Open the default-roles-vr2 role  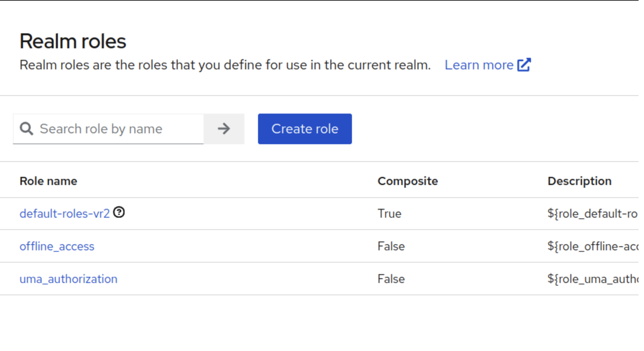pyautogui.click(x=64, y=214)
